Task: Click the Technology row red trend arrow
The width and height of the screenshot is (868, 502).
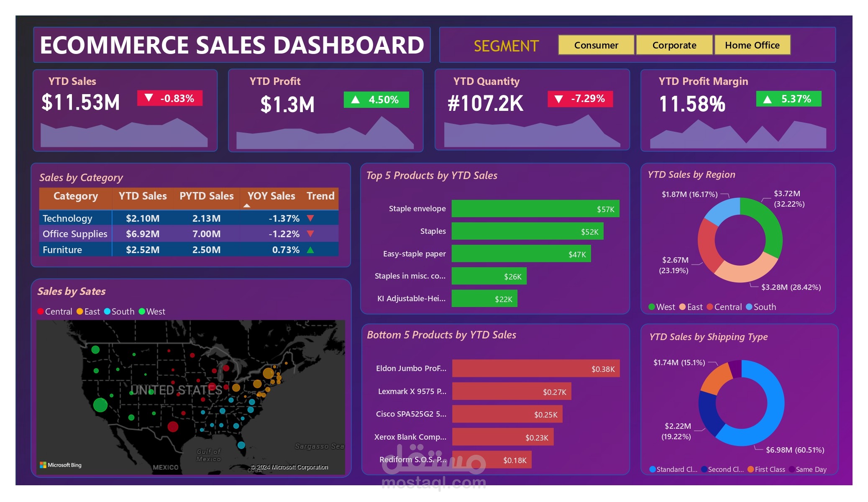Action: pos(310,218)
